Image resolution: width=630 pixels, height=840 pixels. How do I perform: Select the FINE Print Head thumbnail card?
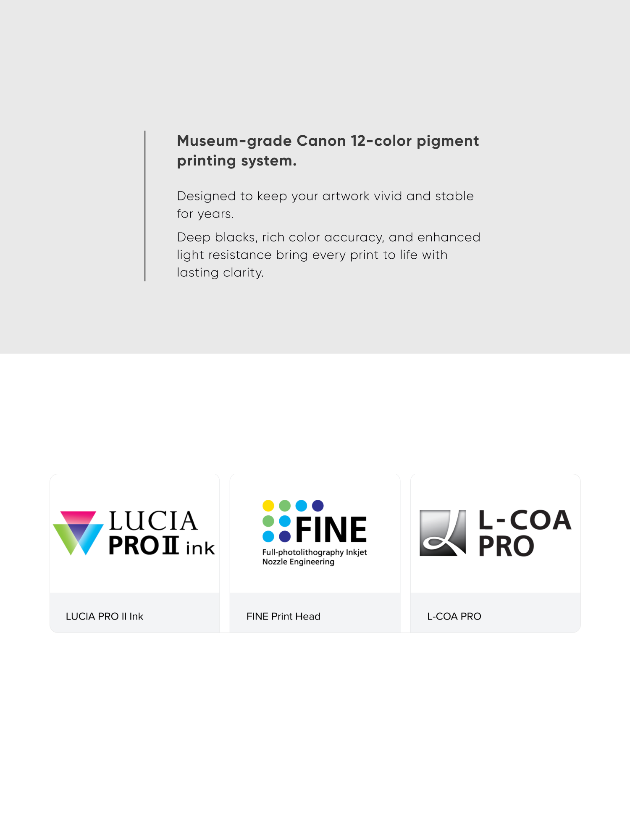pos(315,553)
